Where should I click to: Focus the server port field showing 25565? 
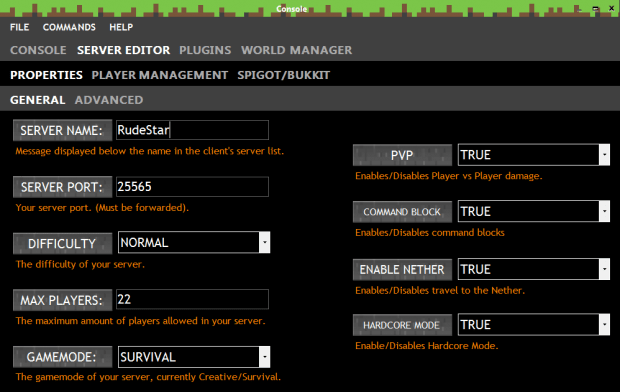point(193,187)
